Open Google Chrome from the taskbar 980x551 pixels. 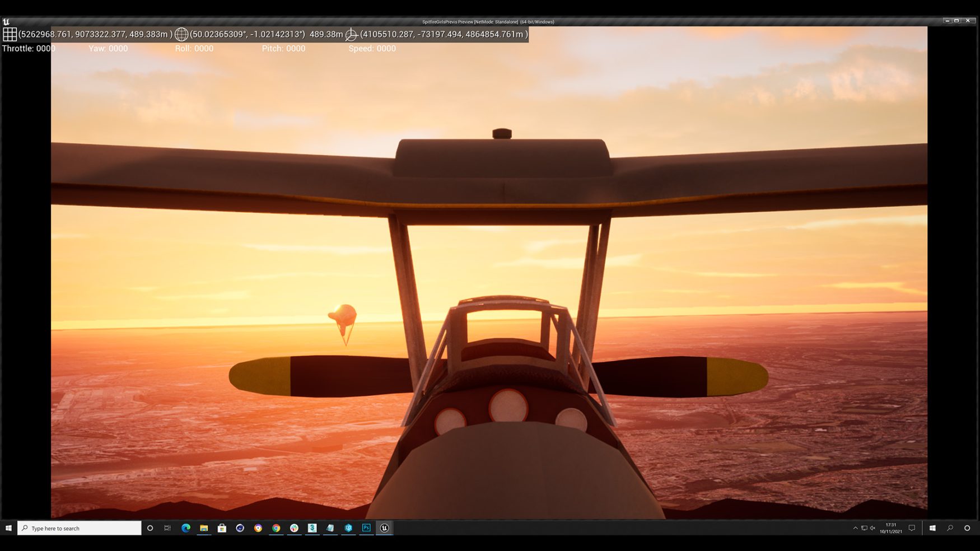click(276, 528)
